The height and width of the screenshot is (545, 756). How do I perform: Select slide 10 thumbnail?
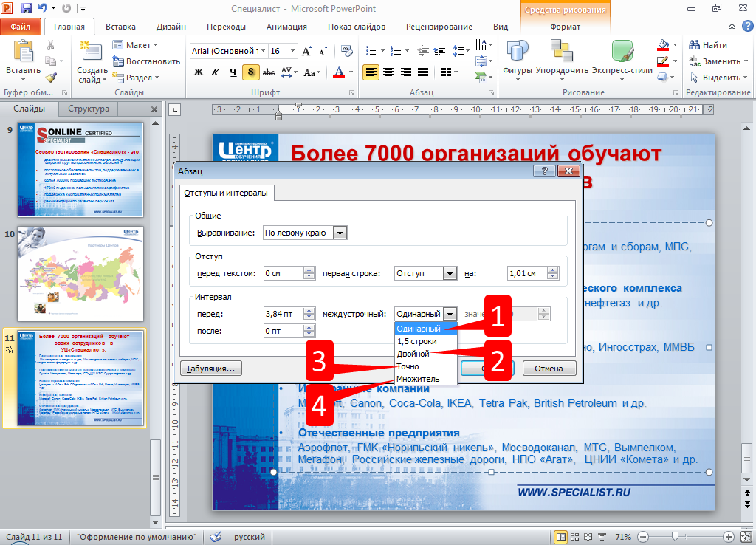[80, 264]
